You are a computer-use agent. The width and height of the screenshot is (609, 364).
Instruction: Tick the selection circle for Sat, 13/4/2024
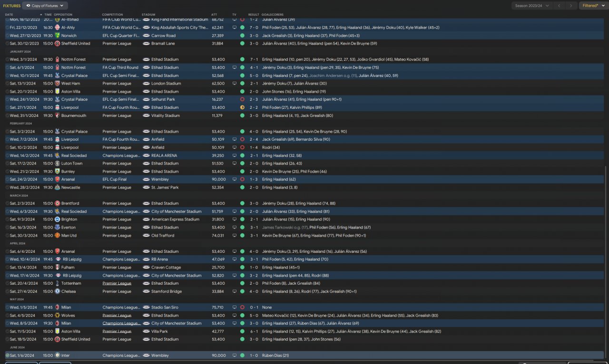(7, 268)
